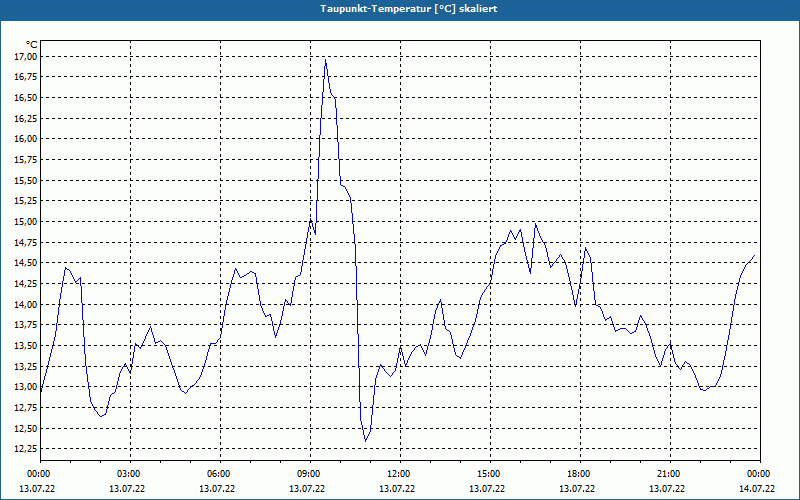Click the '13,25' y-axis value
This screenshot has width=800, height=500.
pyautogui.click(x=26, y=366)
